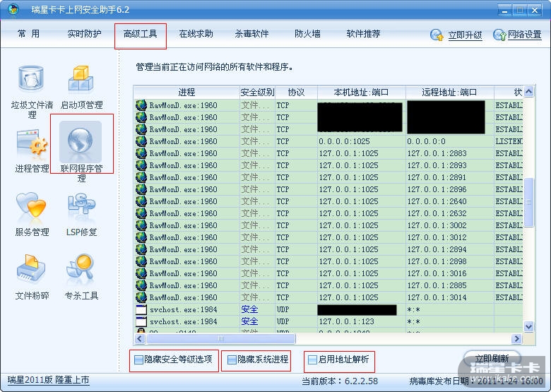Click the Rising Kaka title bar logo
Image resolution: width=551 pixels, height=392 pixels.
point(13,9)
